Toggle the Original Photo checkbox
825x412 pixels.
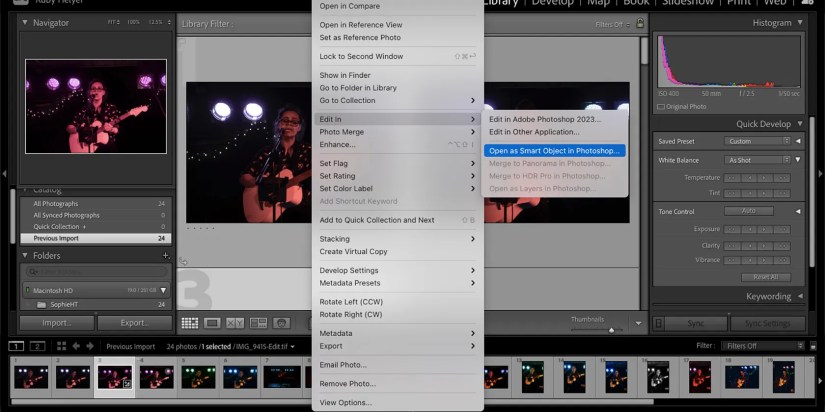(661, 107)
